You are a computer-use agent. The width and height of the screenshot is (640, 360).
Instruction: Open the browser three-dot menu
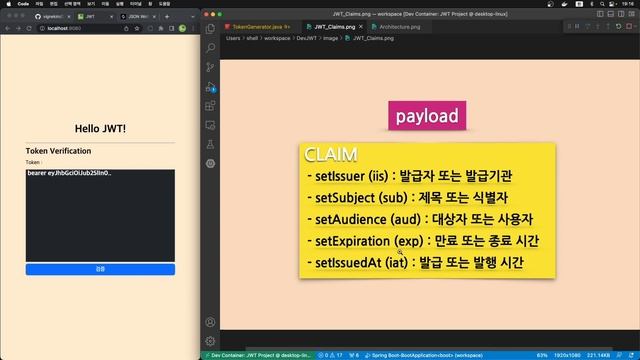pyautogui.click(x=193, y=28)
